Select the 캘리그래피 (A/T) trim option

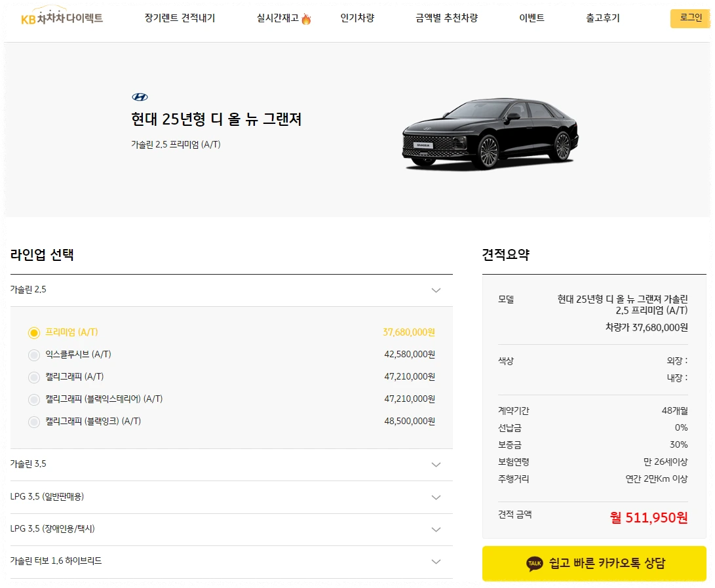[33, 377]
